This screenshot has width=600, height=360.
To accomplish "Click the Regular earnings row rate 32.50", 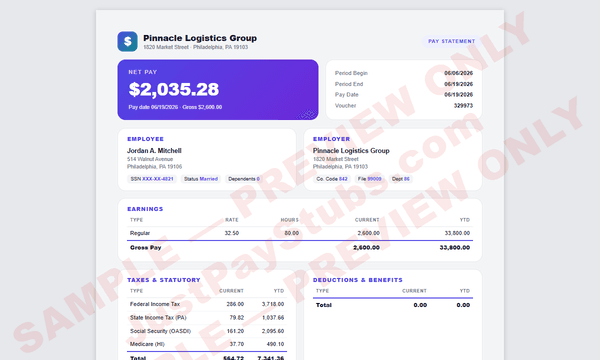I will [x=232, y=233].
